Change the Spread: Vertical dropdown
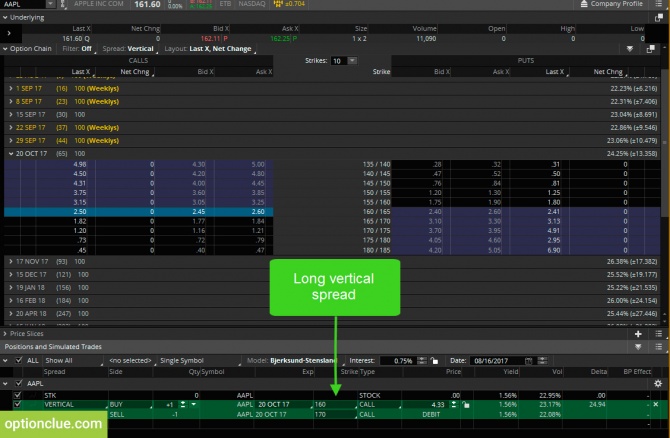The height and width of the screenshot is (438, 670). (130, 49)
